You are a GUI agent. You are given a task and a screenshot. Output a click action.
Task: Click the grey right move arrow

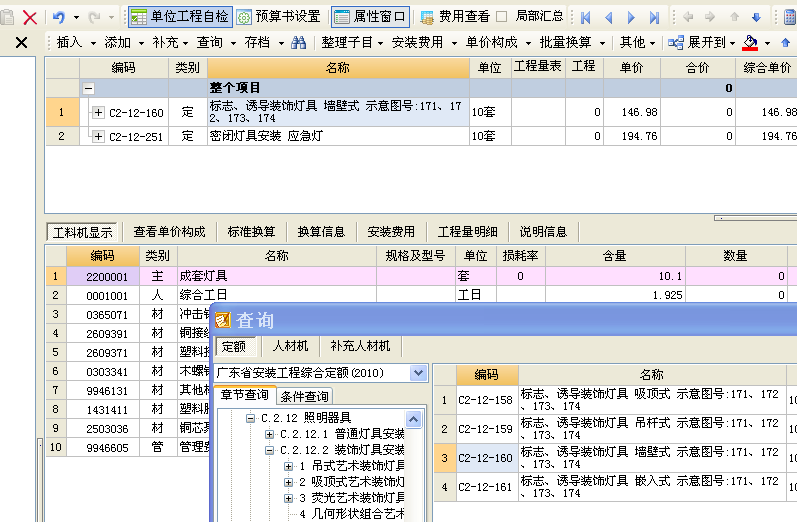click(x=710, y=17)
